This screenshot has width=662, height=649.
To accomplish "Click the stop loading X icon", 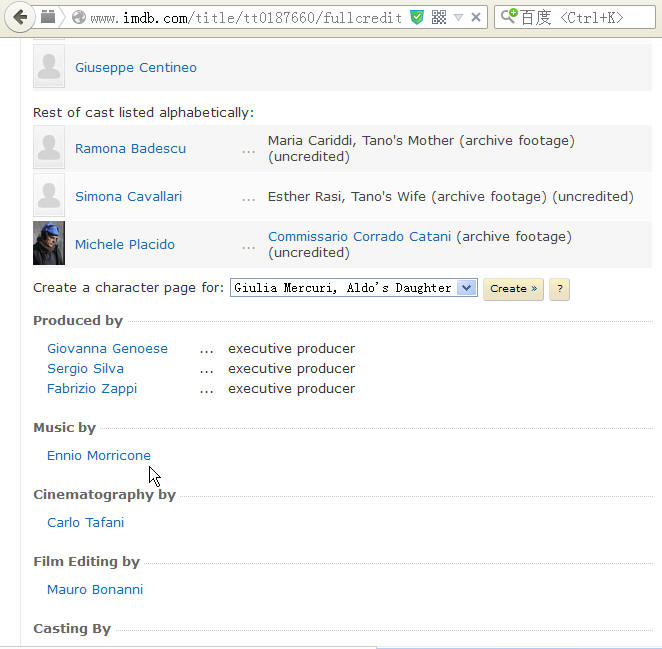I will click(476, 17).
